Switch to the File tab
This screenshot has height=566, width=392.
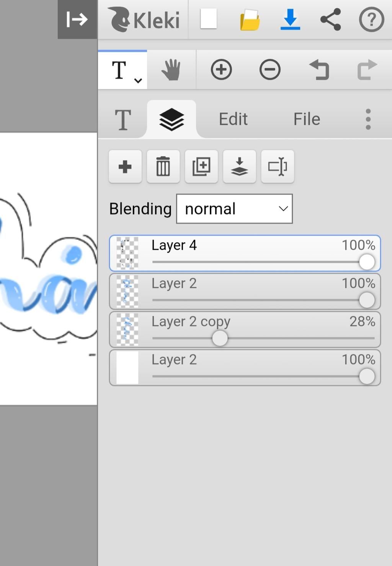coord(307,119)
